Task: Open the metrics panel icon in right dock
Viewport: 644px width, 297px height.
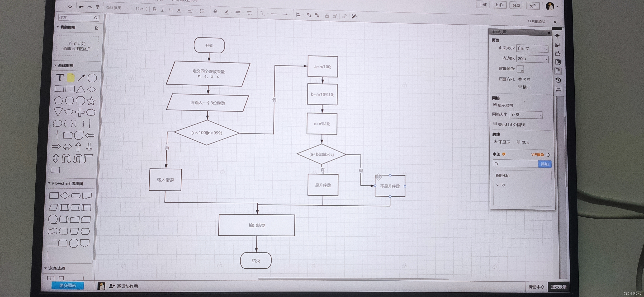Action: pos(558,53)
